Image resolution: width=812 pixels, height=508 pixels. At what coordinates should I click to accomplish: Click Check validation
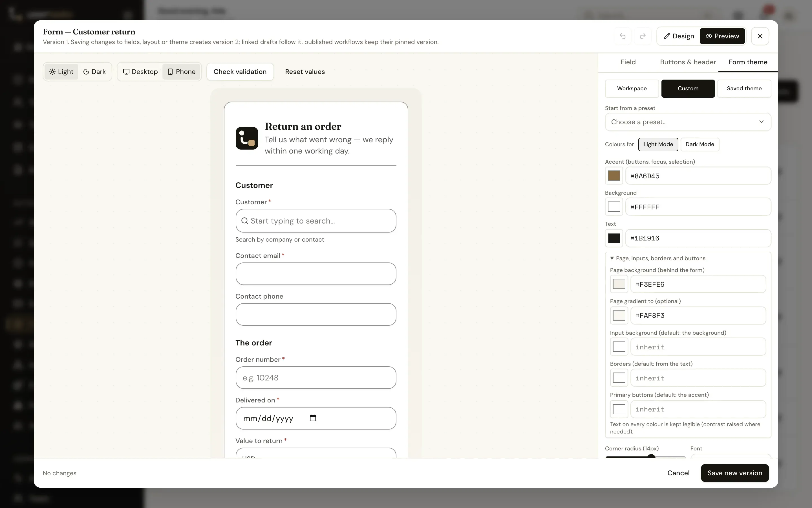(240, 72)
